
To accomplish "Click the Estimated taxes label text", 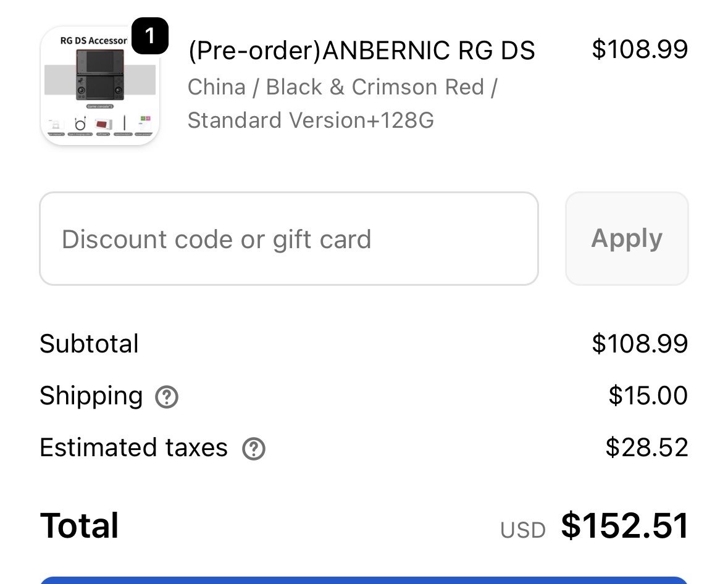I will pyautogui.click(x=133, y=448).
